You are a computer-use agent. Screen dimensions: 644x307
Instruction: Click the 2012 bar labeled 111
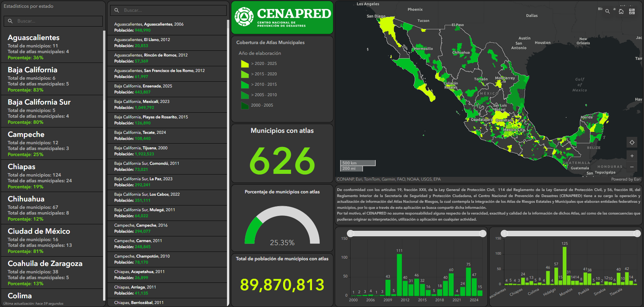[399, 274]
